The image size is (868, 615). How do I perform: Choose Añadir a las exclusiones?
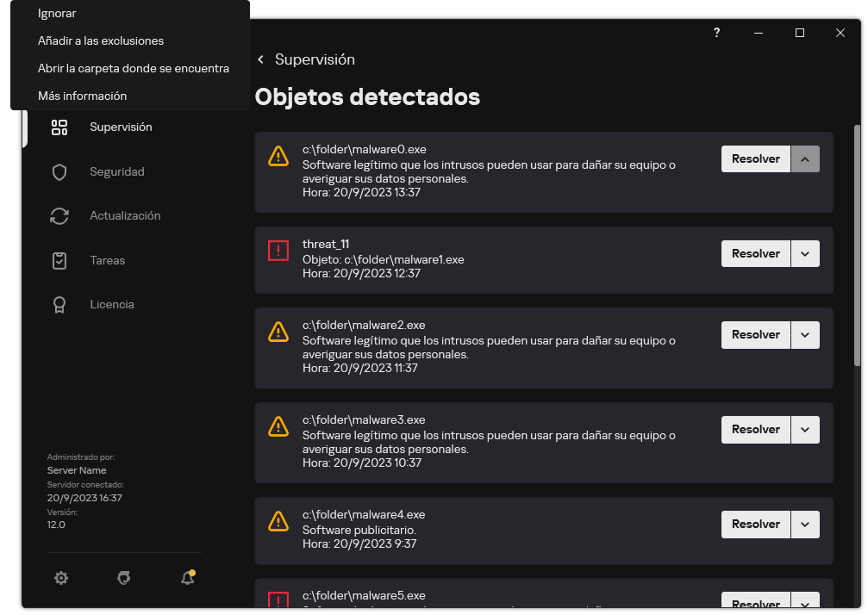[x=99, y=40]
